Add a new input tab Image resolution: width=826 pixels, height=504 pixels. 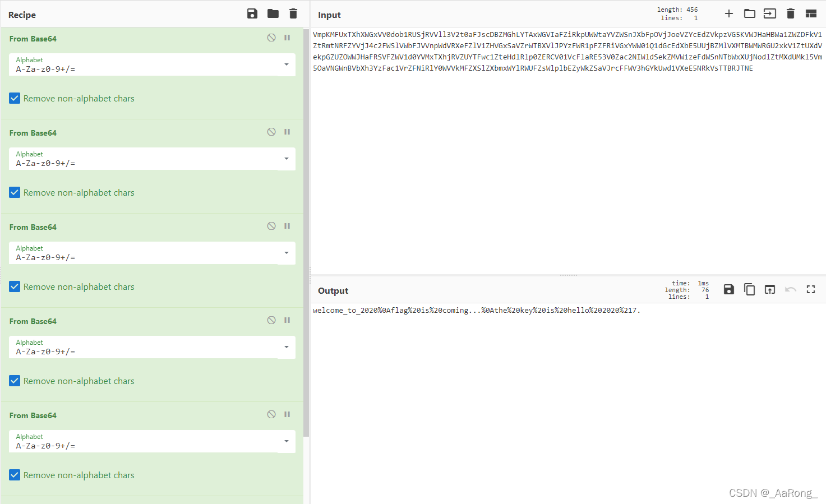(729, 13)
